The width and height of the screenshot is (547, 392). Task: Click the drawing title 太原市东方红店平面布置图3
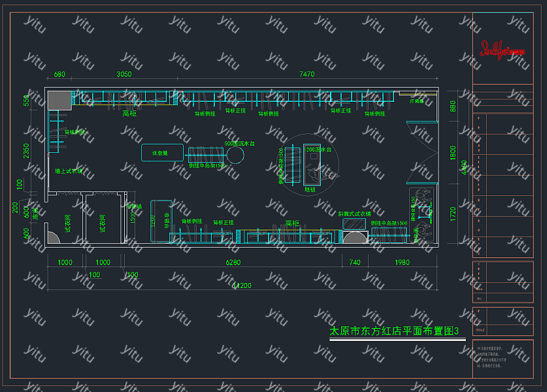click(x=394, y=331)
